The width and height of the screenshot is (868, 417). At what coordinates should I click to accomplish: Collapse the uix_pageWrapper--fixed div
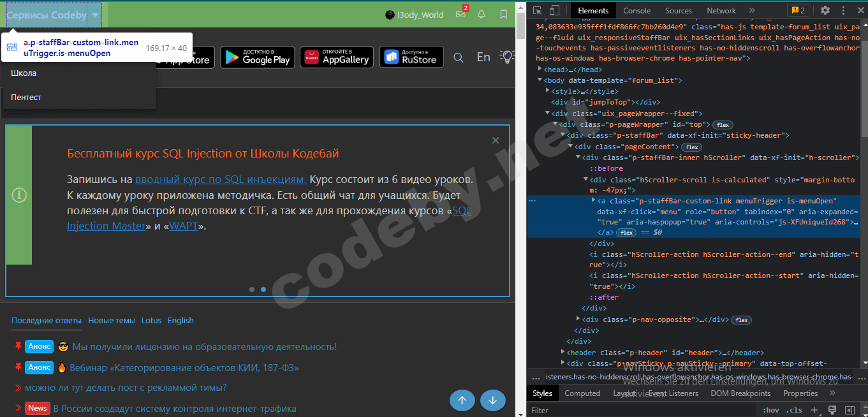548,113
